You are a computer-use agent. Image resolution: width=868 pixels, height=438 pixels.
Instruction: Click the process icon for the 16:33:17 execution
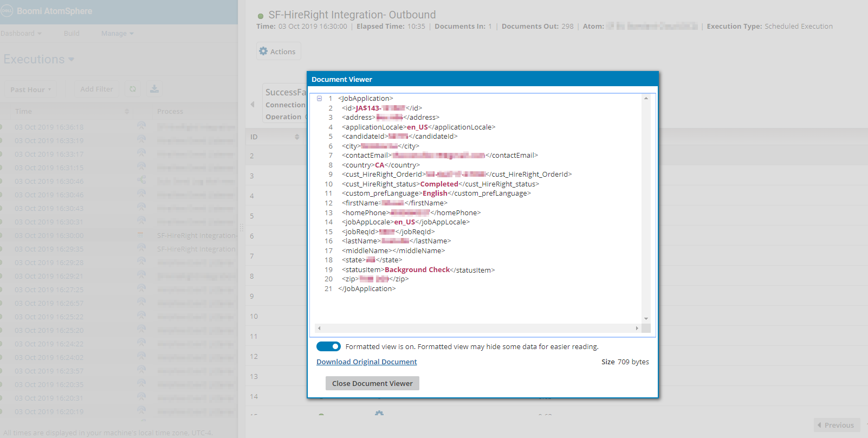141,153
